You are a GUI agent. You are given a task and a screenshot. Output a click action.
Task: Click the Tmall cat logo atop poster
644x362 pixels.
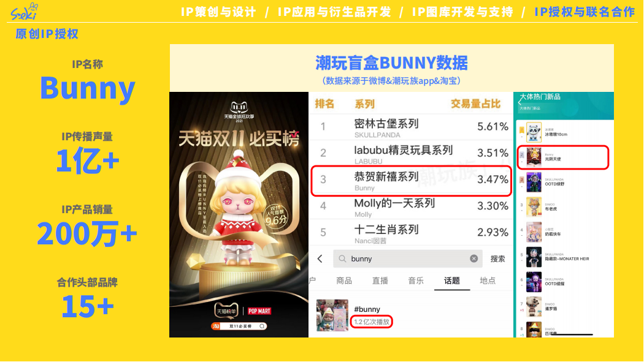[239, 108]
